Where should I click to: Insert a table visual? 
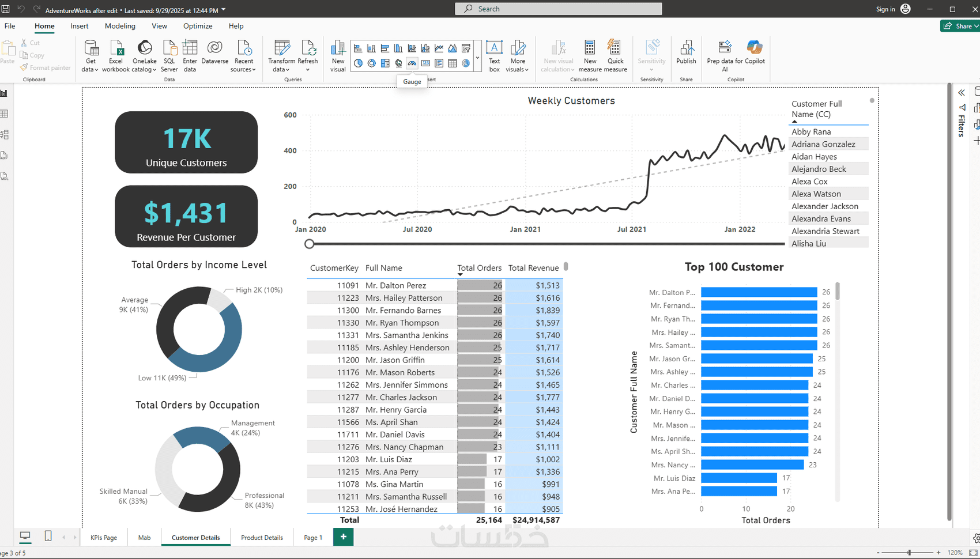point(453,63)
